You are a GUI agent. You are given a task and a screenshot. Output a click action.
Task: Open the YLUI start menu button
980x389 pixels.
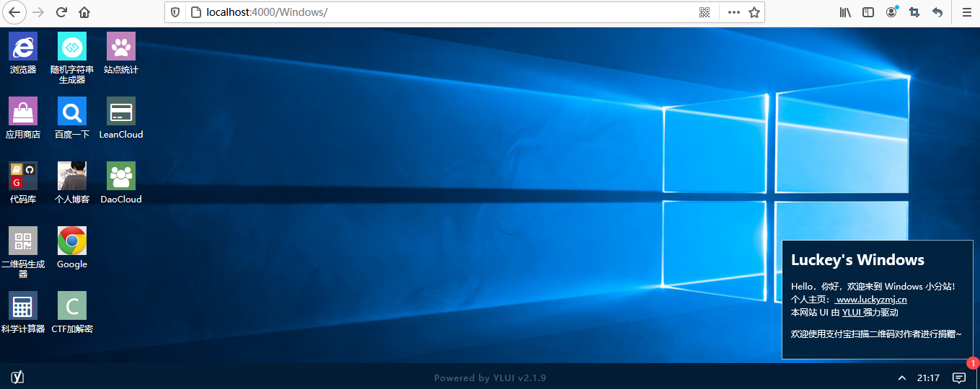[x=18, y=377]
